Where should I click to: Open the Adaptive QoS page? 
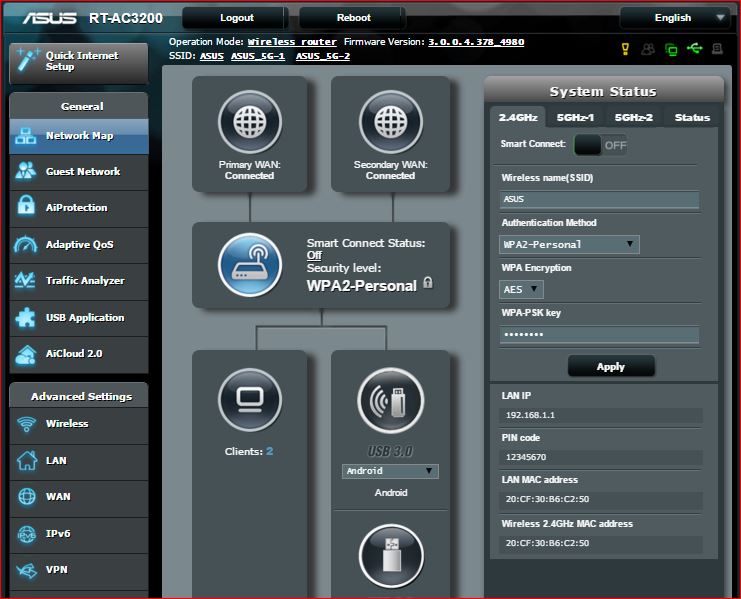click(78, 245)
